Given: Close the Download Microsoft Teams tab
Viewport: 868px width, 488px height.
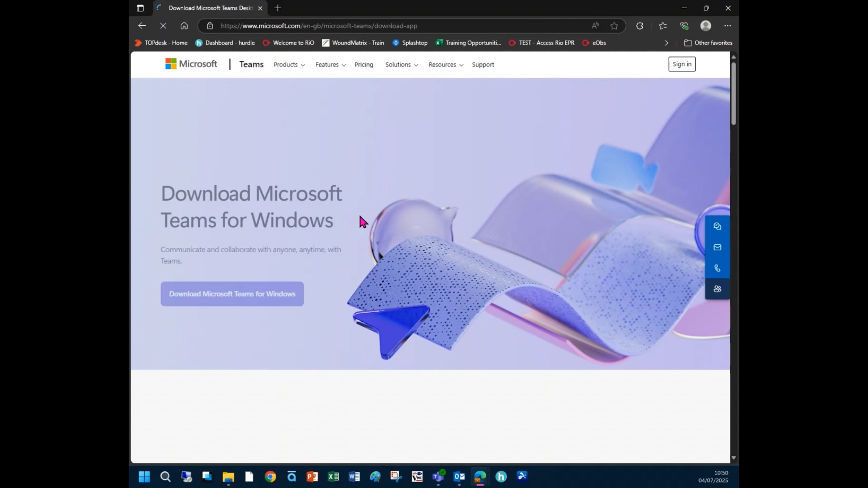Looking at the screenshot, I should 260,8.
